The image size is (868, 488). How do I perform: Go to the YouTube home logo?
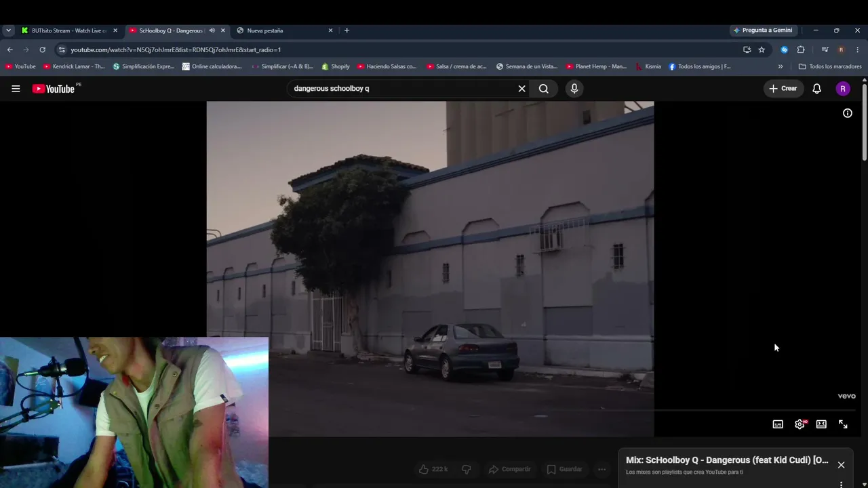[x=54, y=89]
